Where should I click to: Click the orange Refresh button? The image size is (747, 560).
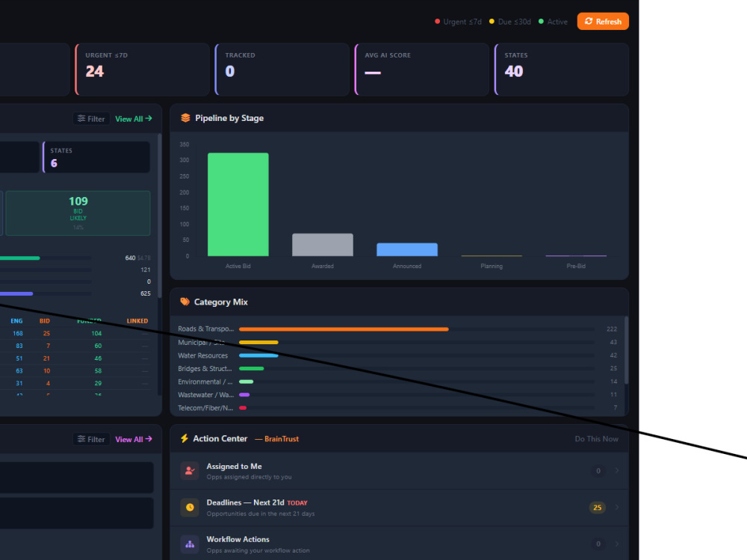(603, 22)
